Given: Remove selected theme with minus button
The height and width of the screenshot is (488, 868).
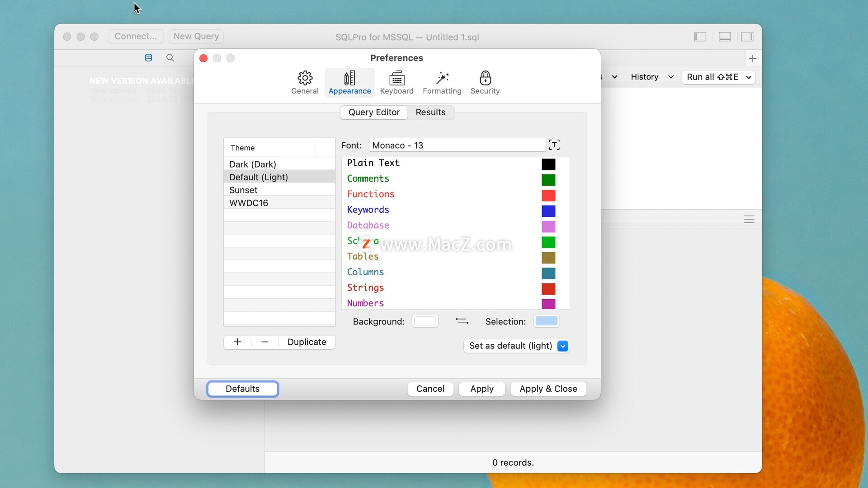Looking at the screenshot, I should 265,342.
